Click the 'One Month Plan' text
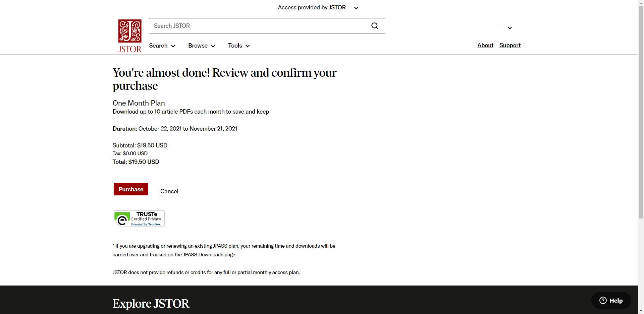This screenshot has width=644, height=314. (139, 103)
